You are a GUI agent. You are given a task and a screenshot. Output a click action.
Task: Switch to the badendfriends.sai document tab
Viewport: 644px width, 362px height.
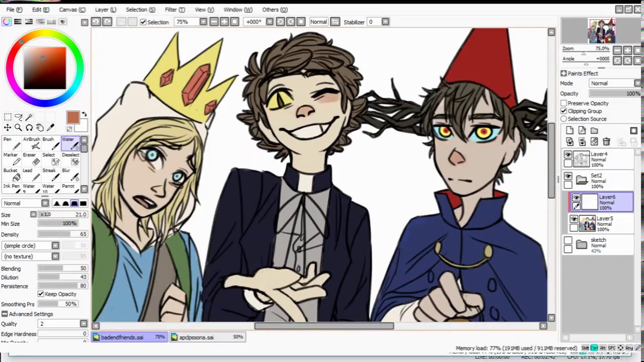[129, 337]
